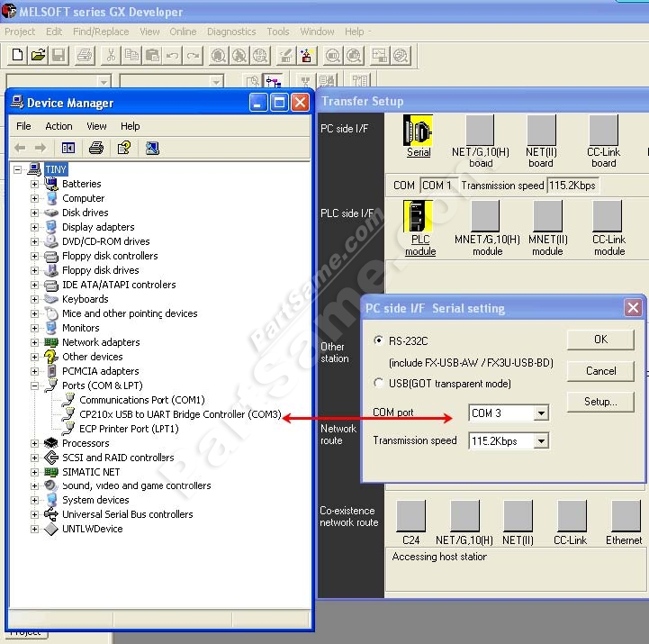The image size is (649, 644).
Task: Expand the Network adapters node
Action: point(34,342)
